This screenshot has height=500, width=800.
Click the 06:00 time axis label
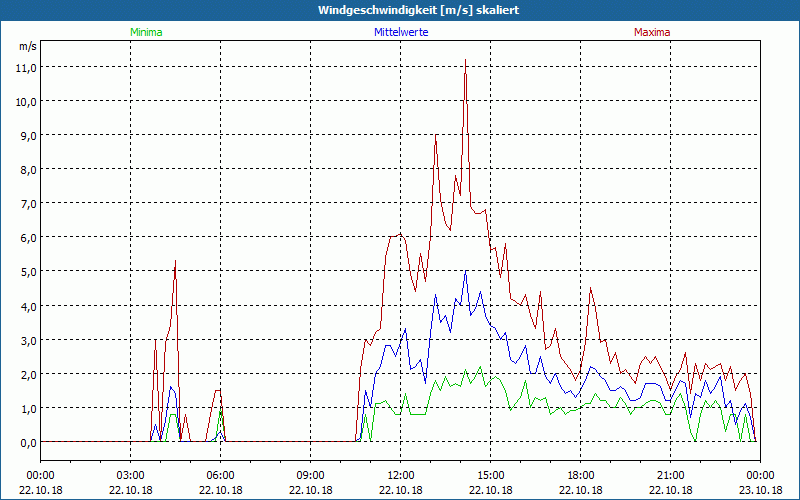(x=220, y=475)
